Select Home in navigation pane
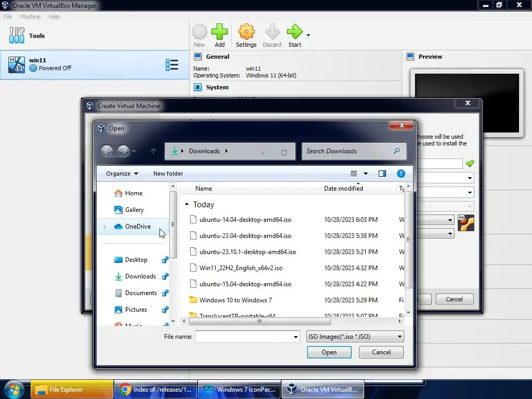Screen dimensions: 532x399 (134, 193)
